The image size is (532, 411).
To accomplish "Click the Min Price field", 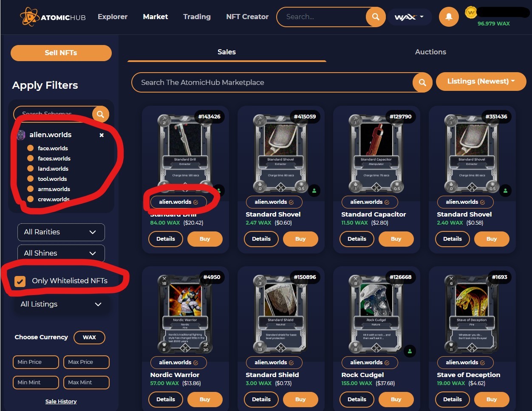I will [x=36, y=362].
